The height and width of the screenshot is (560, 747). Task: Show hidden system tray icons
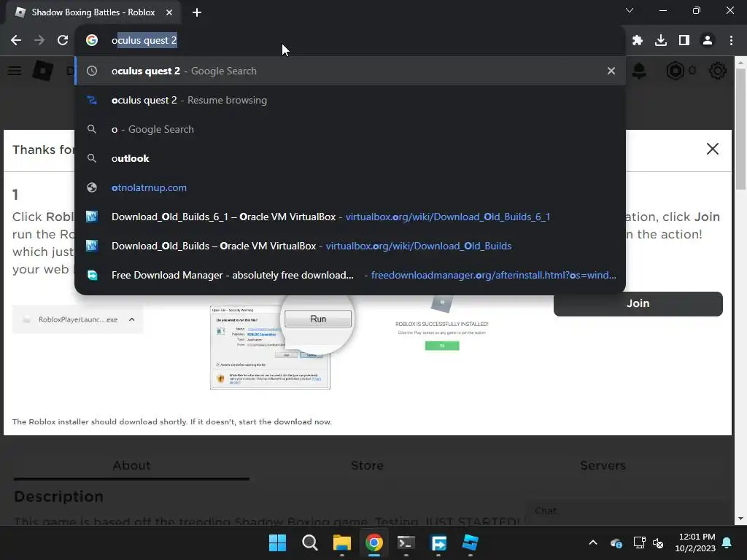click(x=593, y=542)
